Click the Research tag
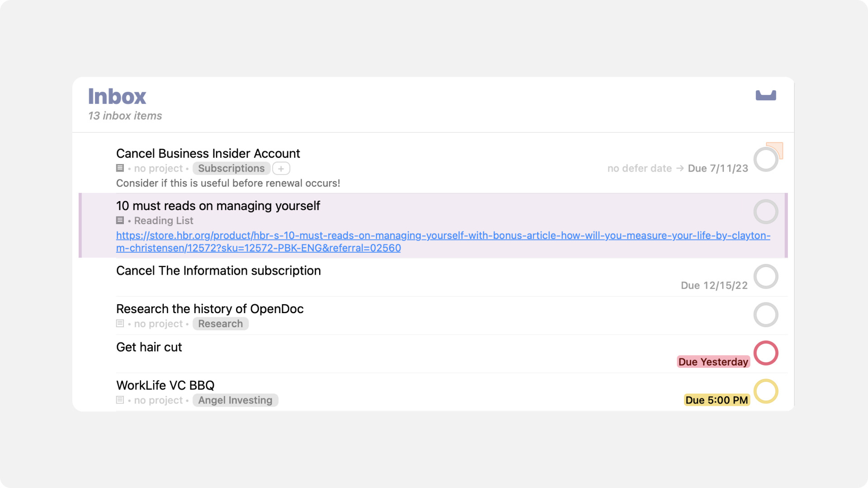Screen dimensions: 868x488 221,324
